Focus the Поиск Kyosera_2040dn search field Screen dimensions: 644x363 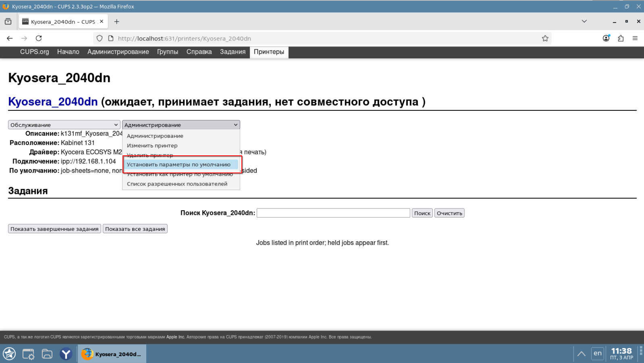click(x=333, y=213)
